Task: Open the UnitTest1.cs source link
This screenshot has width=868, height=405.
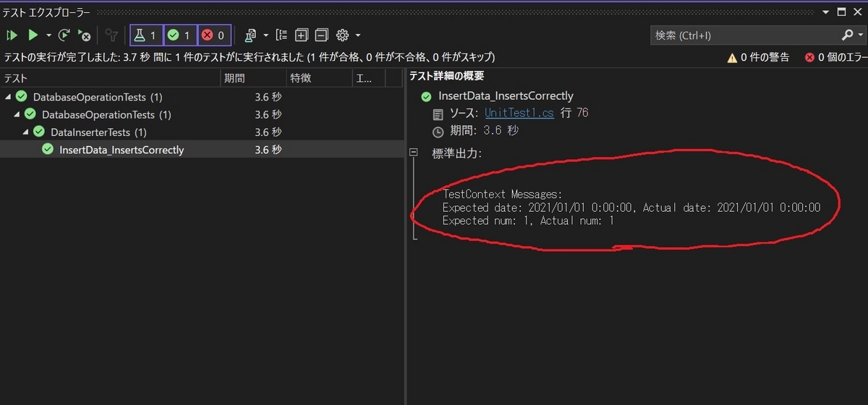Action: pyautogui.click(x=519, y=114)
